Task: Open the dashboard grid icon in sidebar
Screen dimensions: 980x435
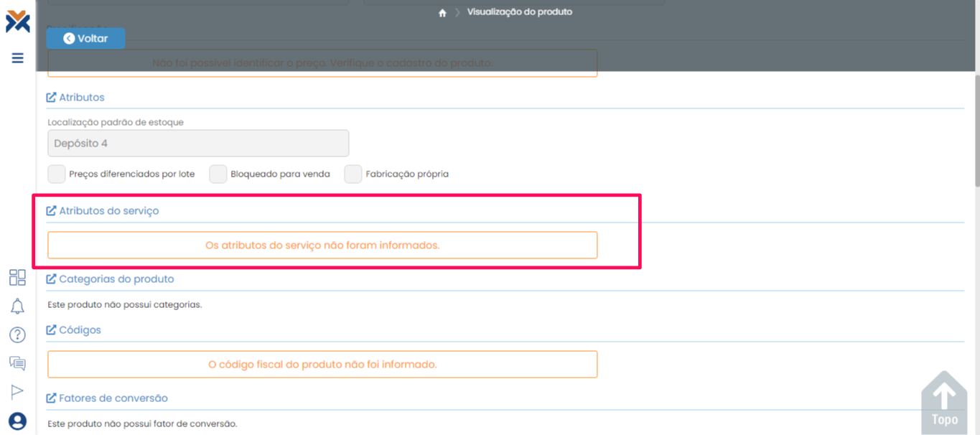Action: click(17, 278)
